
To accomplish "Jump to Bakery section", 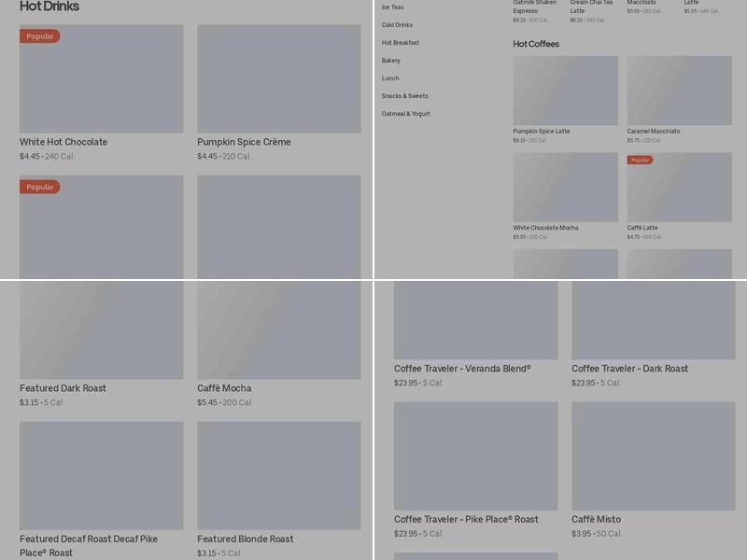I will pyautogui.click(x=390, y=61).
